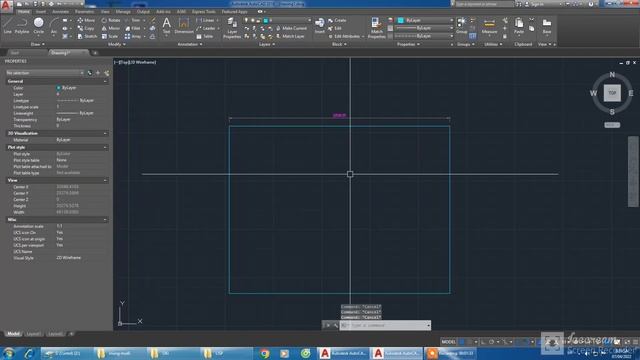The image size is (640, 360).
Task: Toggle PICKADD in Properties palette
Action: coord(90,73)
